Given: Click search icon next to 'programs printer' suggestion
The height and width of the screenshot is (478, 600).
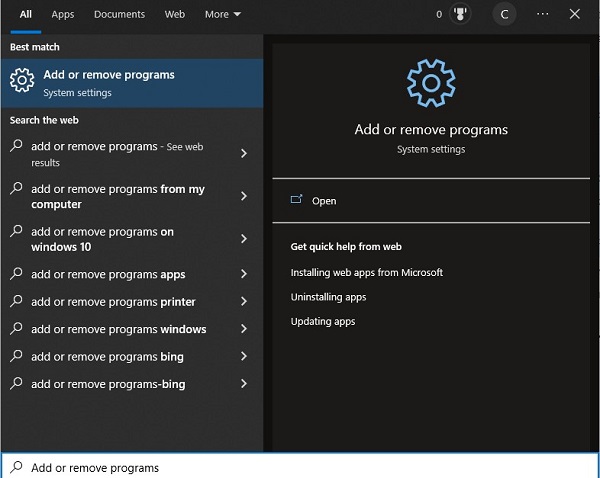Looking at the screenshot, I should (x=16, y=302).
